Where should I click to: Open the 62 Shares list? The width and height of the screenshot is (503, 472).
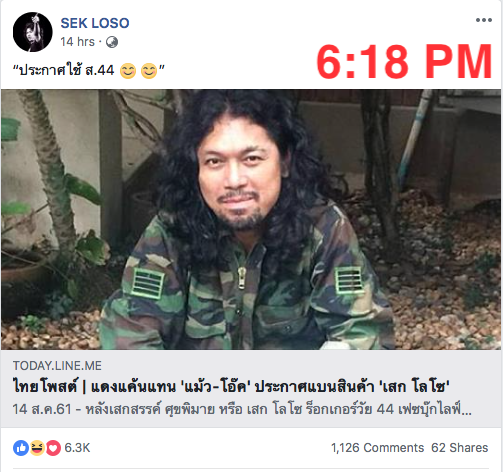[x=460, y=448]
